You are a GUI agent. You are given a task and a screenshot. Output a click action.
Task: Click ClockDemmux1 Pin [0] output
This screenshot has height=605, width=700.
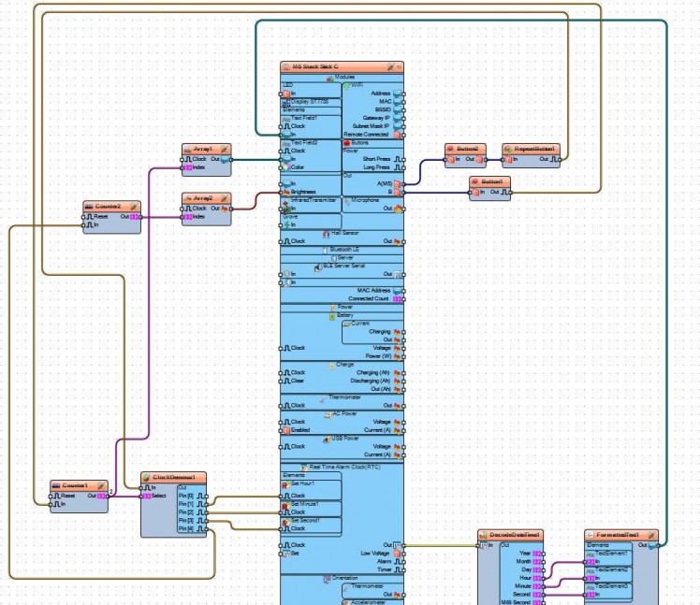(206, 497)
